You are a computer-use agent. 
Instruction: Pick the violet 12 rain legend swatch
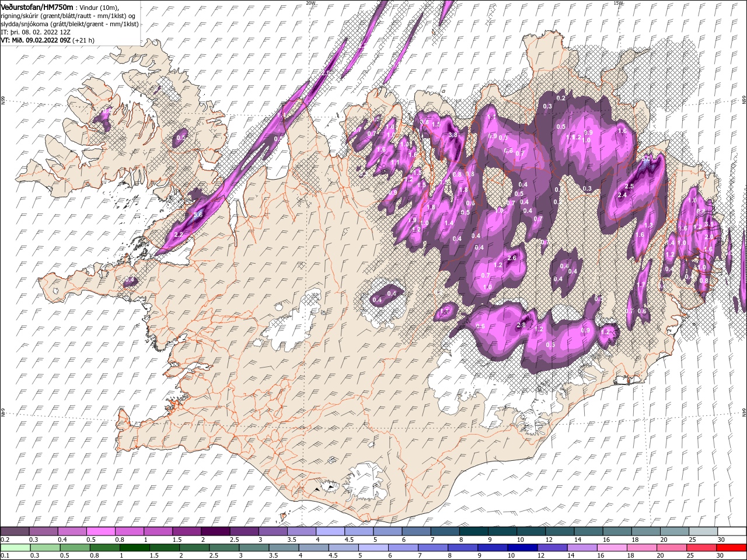point(551,548)
